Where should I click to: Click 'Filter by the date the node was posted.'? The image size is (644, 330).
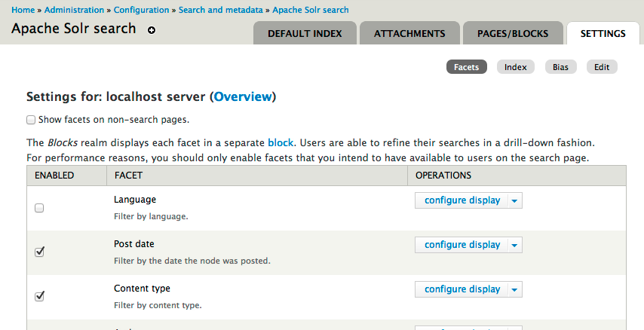click(192, 261)
